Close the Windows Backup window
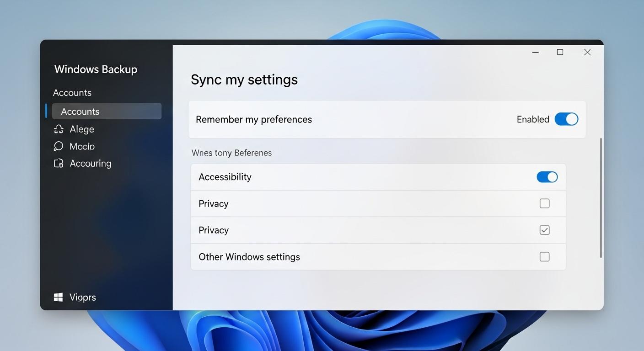Viewport: 644px width, 351px height. [x=587, y=53]
